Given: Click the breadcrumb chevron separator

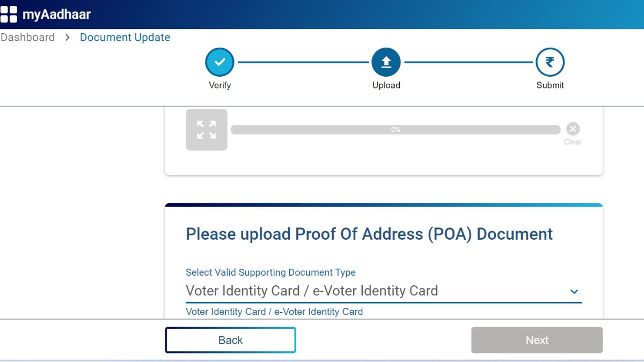Looking at the screenshot, I should tap(68, 38).
